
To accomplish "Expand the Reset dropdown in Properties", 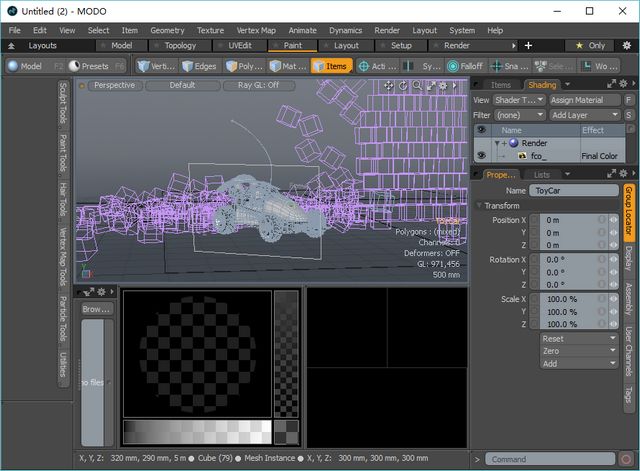I will click(579, 339).
